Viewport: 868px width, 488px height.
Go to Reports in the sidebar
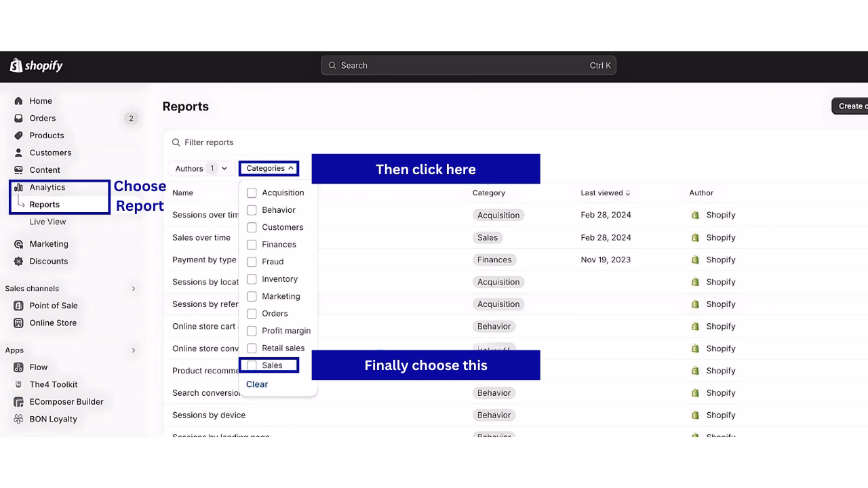coord(44,205)
